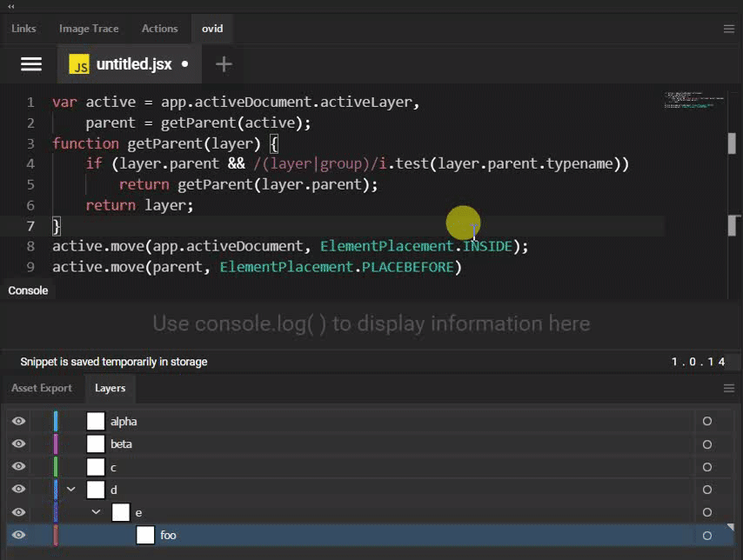This screenshot has width=743, height=560.
Task: Click target circle for layer c
Action: 707,467
